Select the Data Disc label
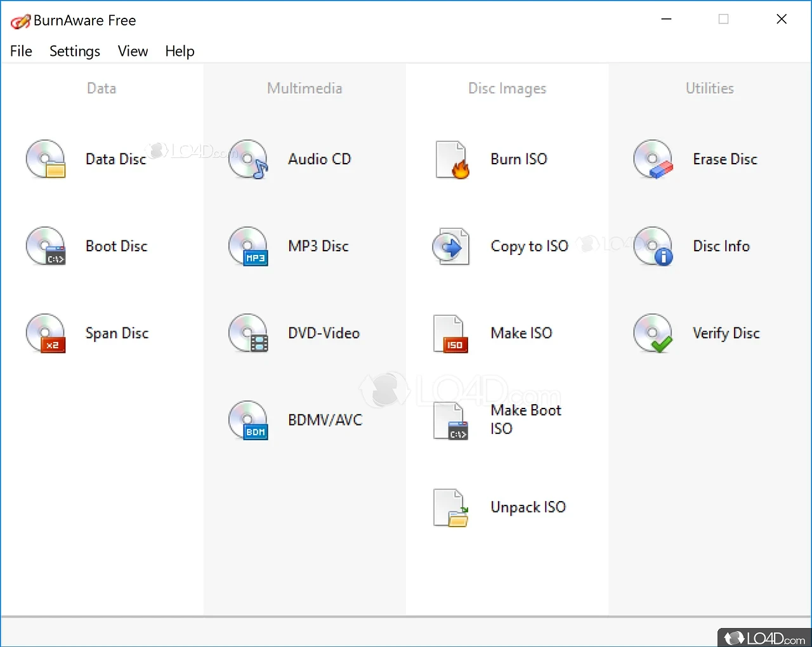The height and width of the screenshot is (647, 812). (116, 159)
